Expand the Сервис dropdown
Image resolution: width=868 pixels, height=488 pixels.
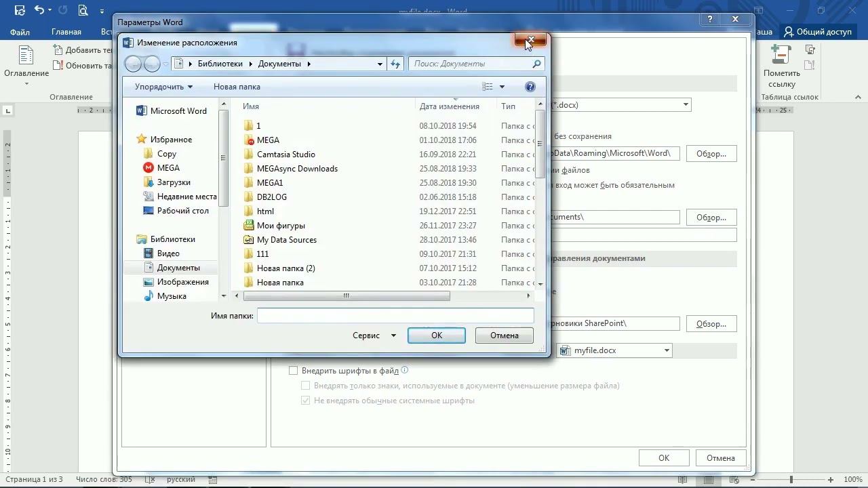click(374, 335)
